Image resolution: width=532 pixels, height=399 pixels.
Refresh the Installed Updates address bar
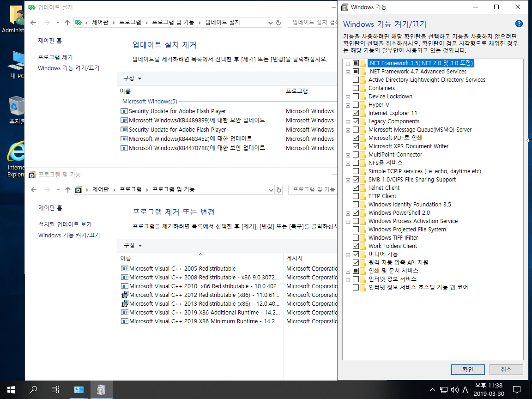click(278, 23)
